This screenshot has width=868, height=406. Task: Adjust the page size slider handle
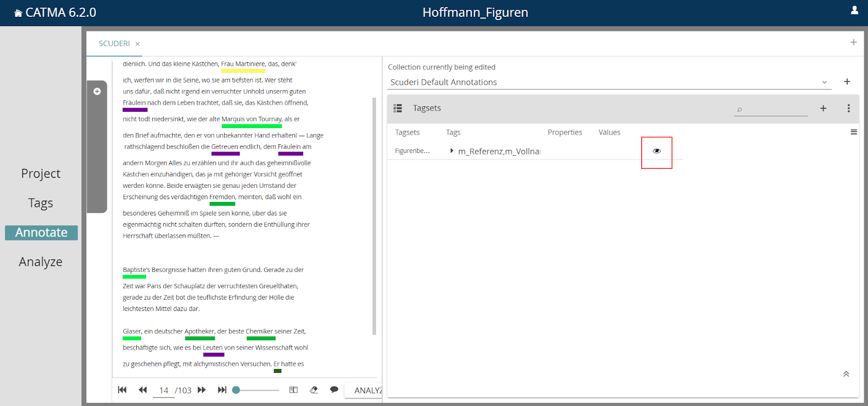[236, 390]
